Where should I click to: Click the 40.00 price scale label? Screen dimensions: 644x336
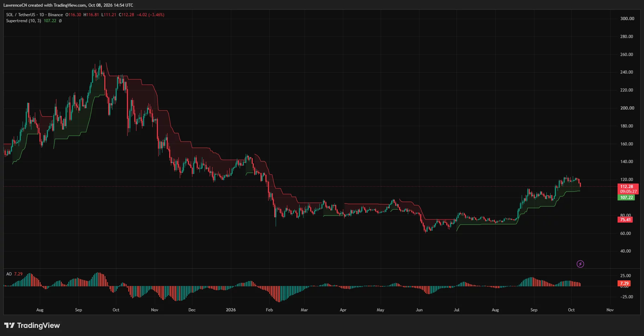pos(626,251)
